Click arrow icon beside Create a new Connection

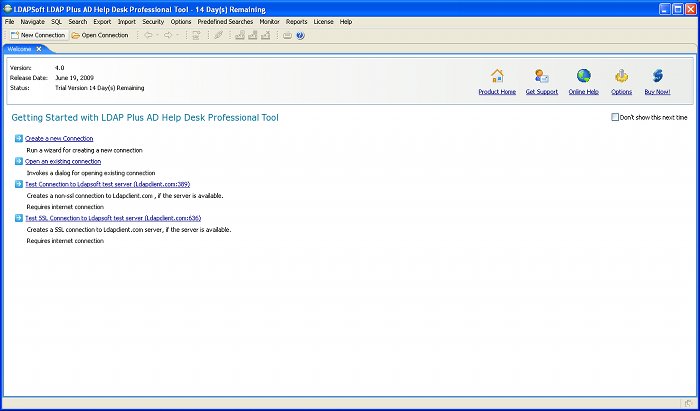click(x=19, y=138)
